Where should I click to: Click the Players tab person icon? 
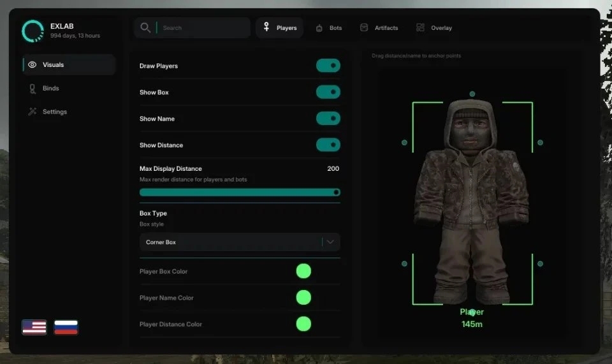point(266,27)
